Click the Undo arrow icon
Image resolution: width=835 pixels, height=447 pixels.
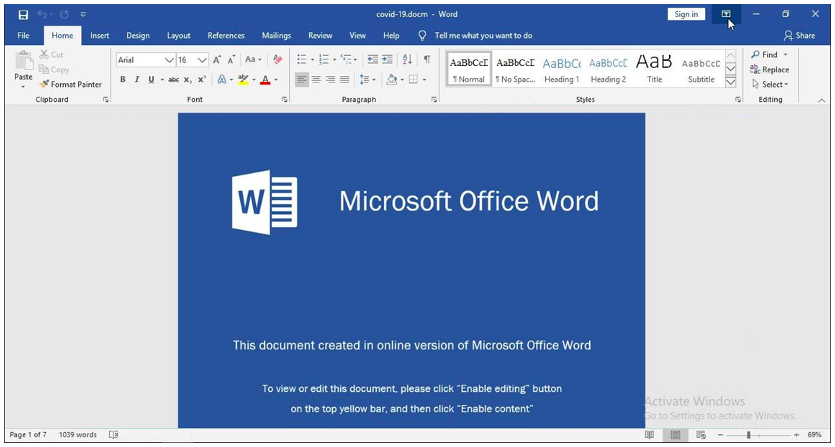[42, 14]
